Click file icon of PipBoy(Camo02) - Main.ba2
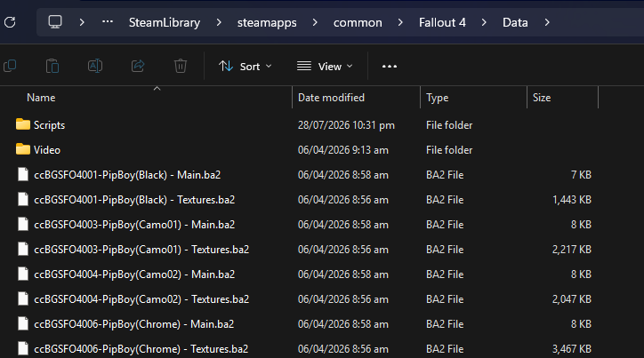This screenshot has width=644, height=358. coord(23,274)
